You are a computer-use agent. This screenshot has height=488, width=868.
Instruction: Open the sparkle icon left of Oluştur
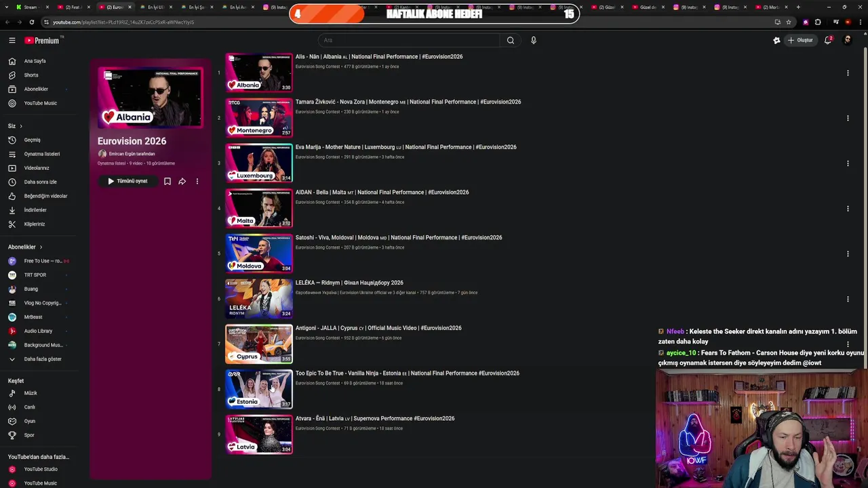[x=776, y=40]
